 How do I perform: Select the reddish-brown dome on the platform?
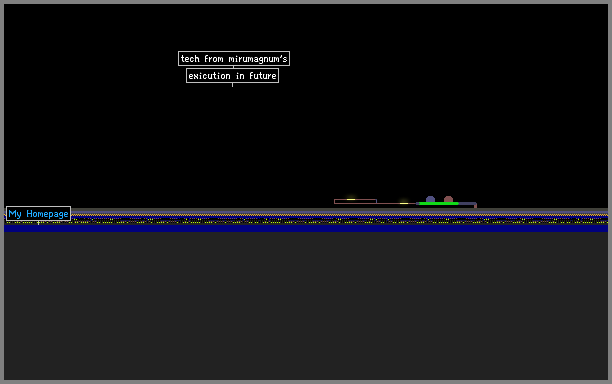(x=448, y=199)
